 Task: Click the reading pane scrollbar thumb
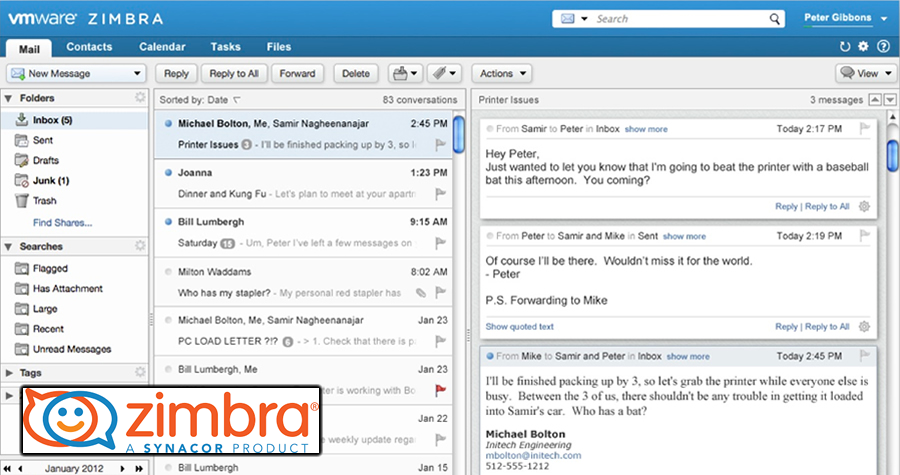tap(893, 155)
